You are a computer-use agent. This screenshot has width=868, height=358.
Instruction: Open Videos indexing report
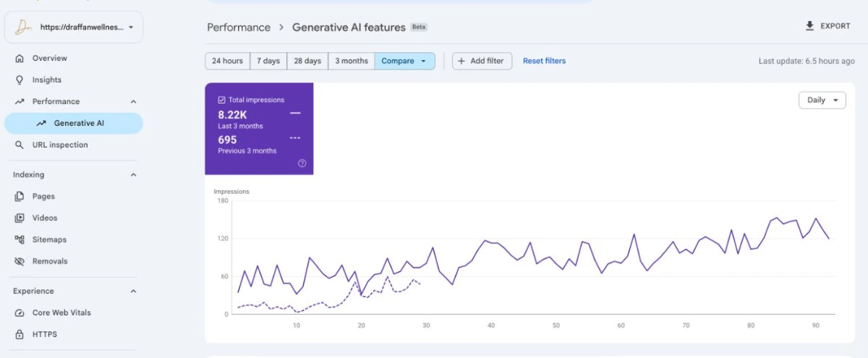click(74, 218)
